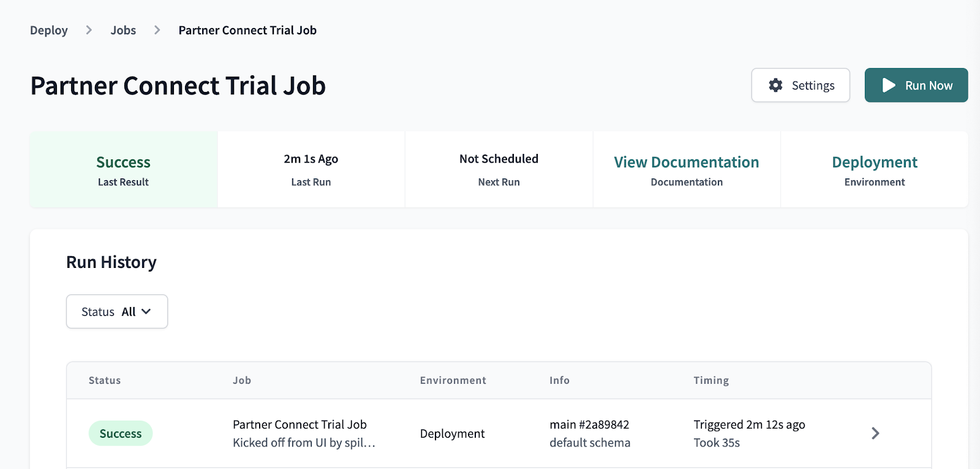Click the chevron after Deploy breadcrumb
980x469 pixels.
click(89, 30)
